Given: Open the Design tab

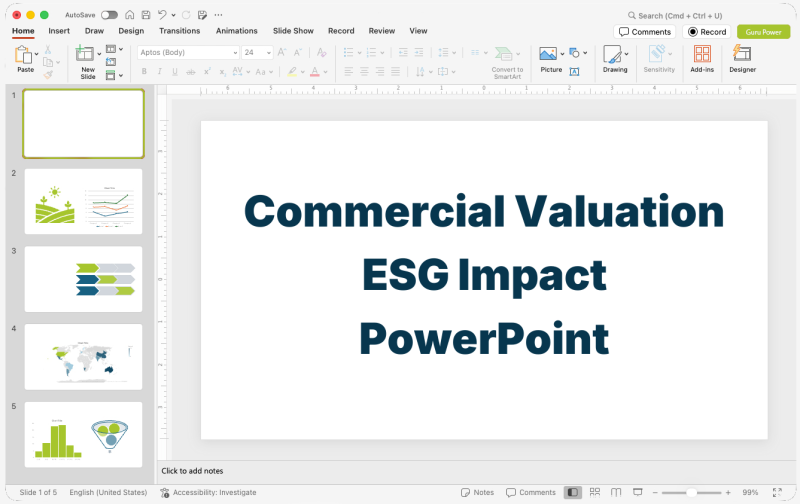Looking at the screenshot, I should (131, 31).
